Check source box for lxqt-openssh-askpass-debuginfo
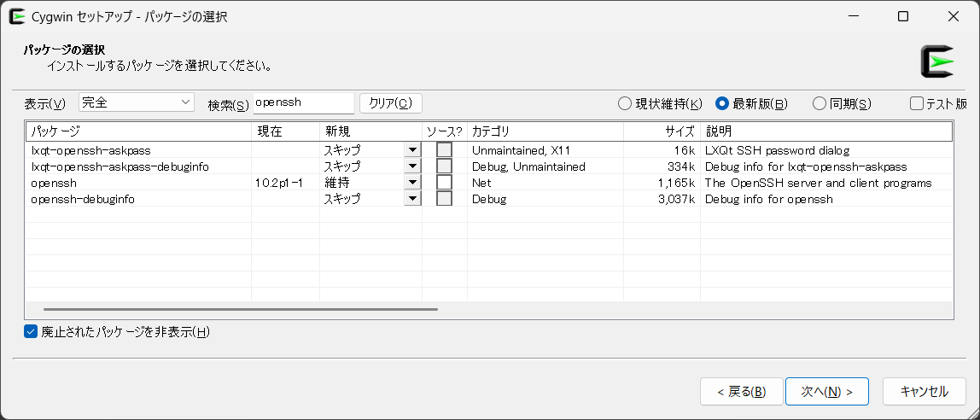The width and height of the screenshot is (980, 420). (x=445, y=166)
